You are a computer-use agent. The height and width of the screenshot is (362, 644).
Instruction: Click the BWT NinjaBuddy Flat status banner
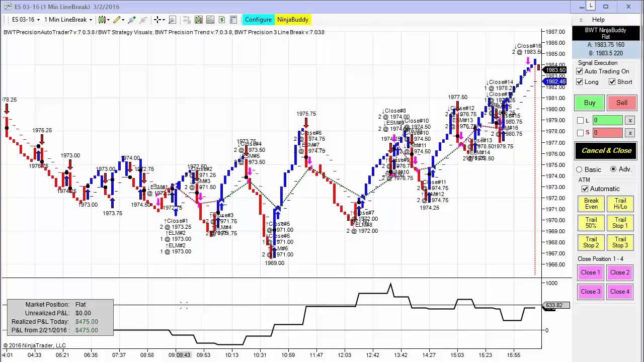tap(606, 33)
